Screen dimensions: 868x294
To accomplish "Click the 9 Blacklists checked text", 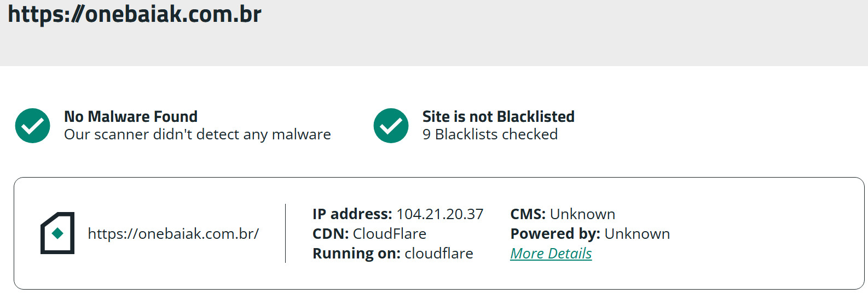I will tap(490, 134).
